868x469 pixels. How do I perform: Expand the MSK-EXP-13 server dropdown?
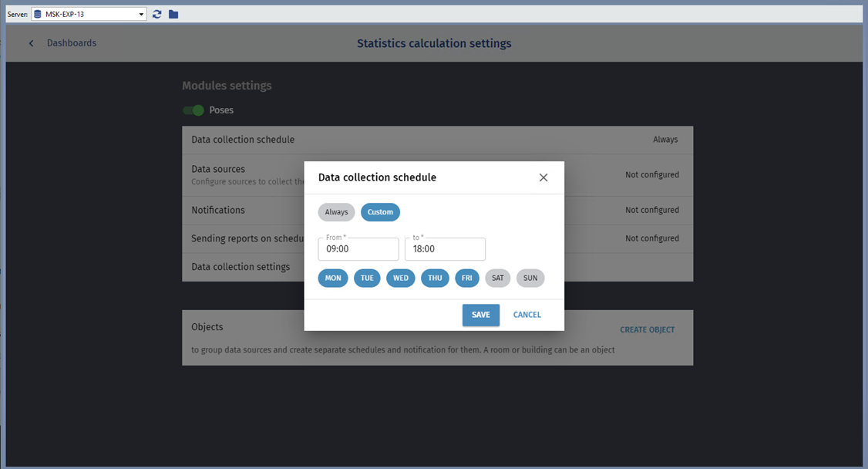click(141, 14)
